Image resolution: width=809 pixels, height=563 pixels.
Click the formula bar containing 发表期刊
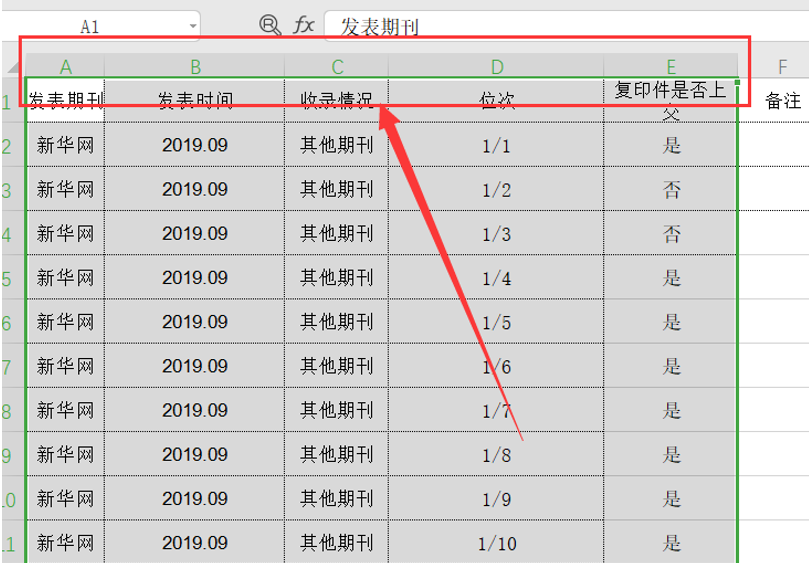[x=567, y=26]
